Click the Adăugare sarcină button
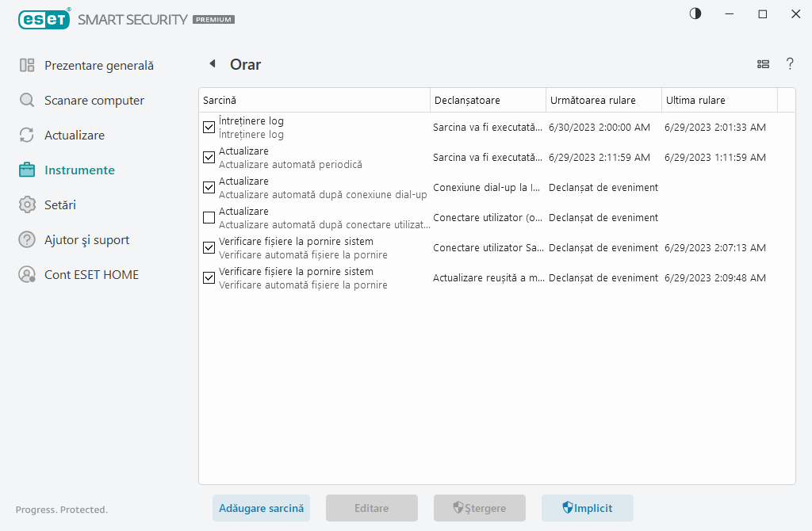The image size is (812, 531). click(x=261, y=508)
